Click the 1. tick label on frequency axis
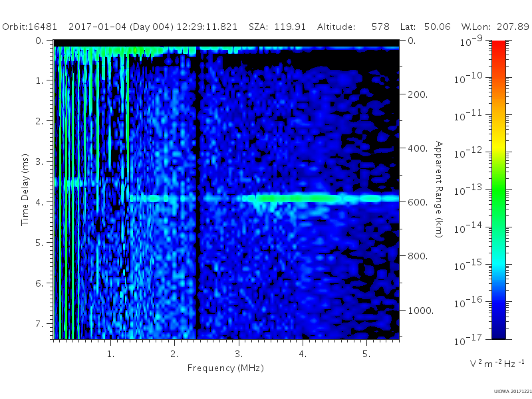Image resolution: width=532 pixels, height=399 pixels. click(x=110, y=354)
